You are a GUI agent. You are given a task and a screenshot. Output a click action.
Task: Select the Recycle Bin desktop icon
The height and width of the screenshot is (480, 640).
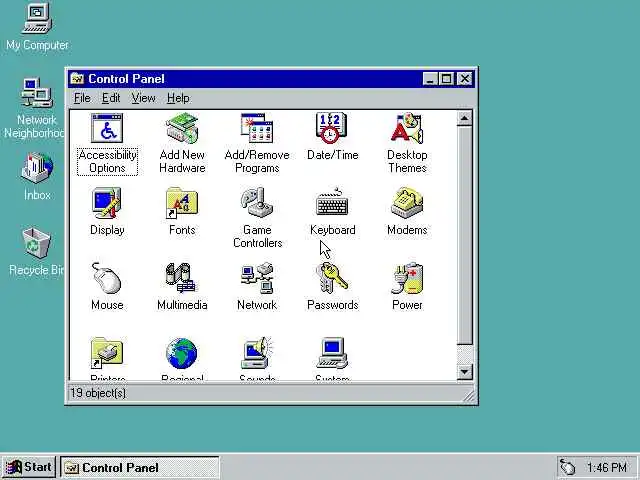[x=36, y=243]
